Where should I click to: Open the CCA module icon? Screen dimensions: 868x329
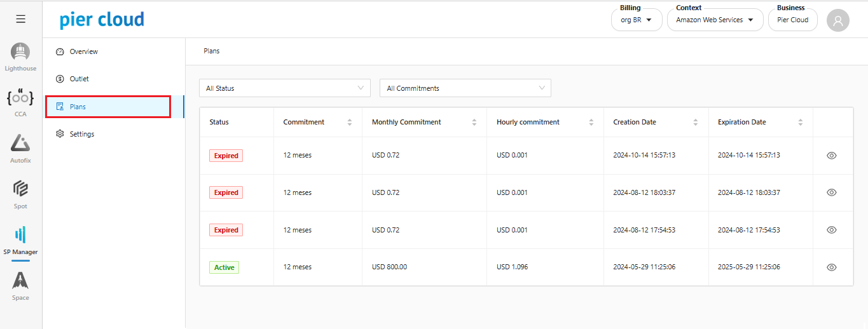[x=20, y=99]
